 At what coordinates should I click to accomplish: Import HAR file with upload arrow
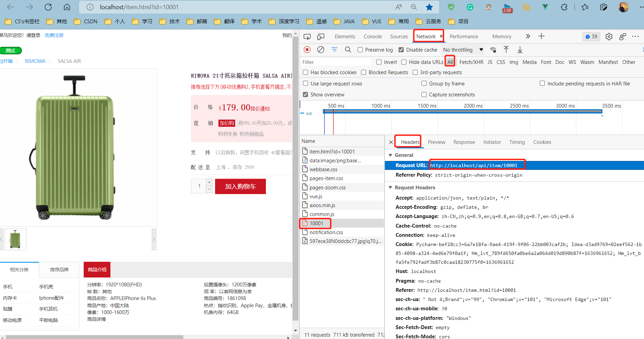click(506, 50)
